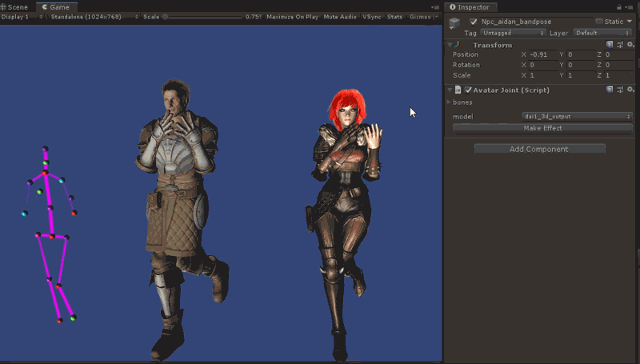Click the Make Effect button
The height and width of the screenshot is (364, 640).
[542, 128]
